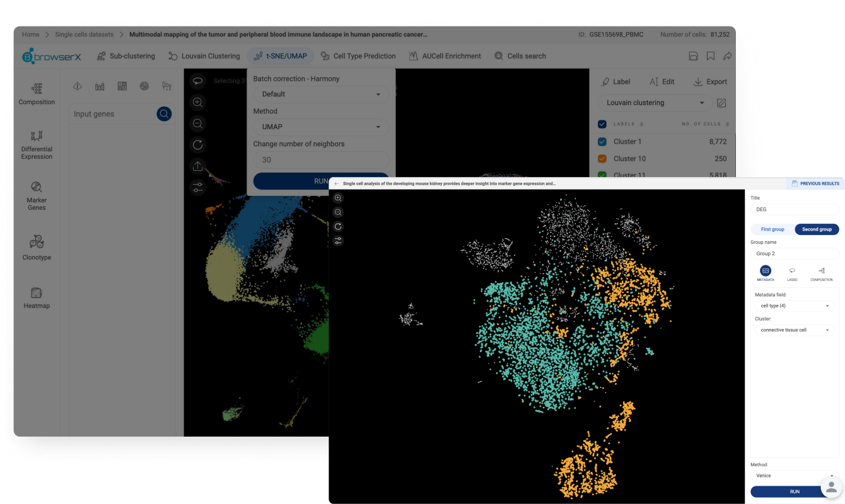Click the gene search magnifier button
Viewport: 845px width, 504px height.
164,114
